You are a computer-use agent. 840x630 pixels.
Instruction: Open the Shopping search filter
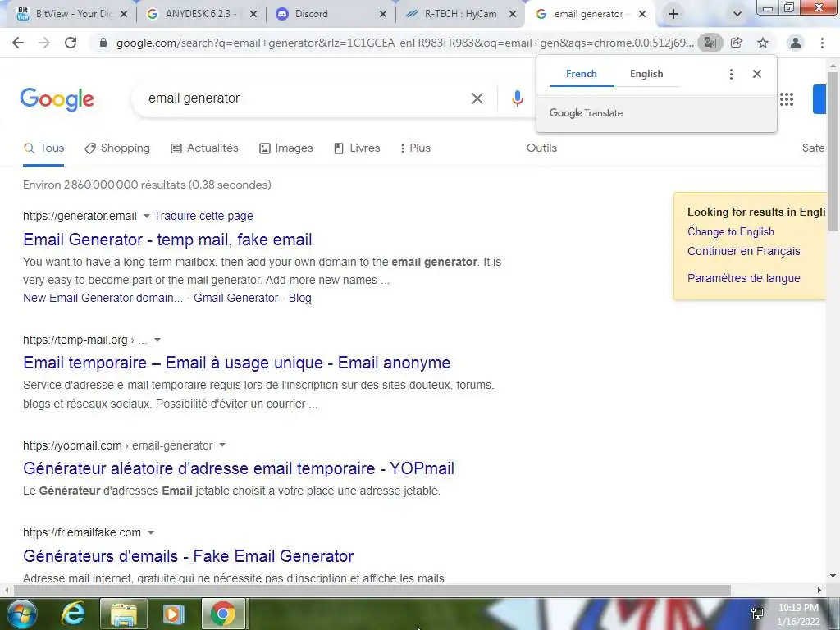click(x=117, y=148)
